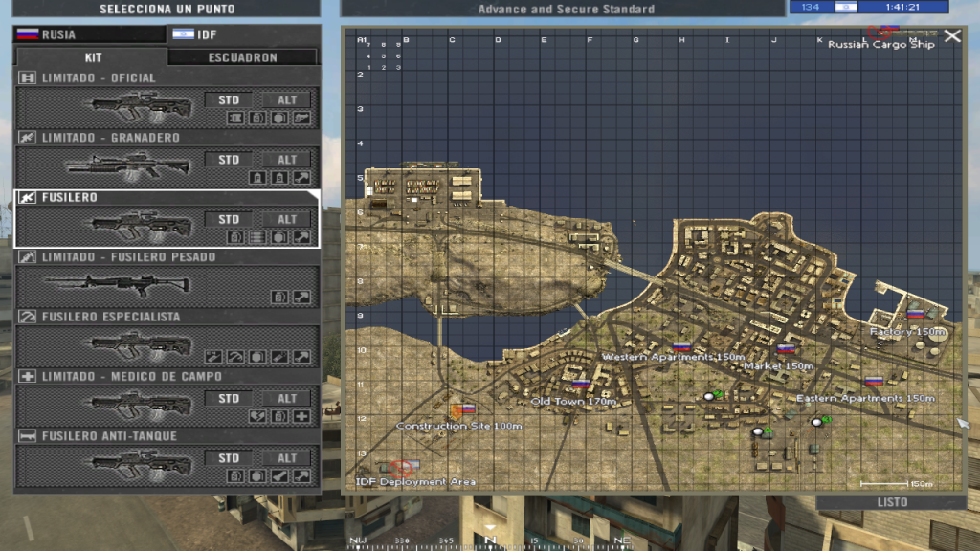The image size is (980, 551).
Task: Switch Granadero kit to ALT loadout
Action: [x=287, y=160]
